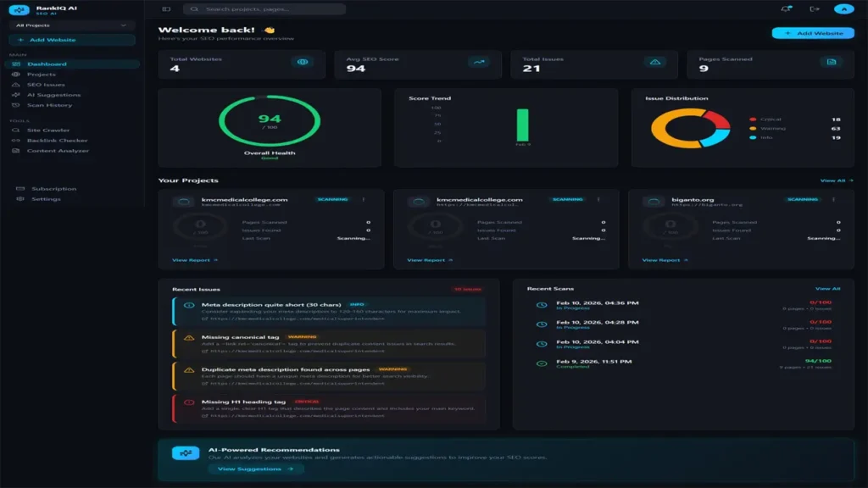
Task: Select the Feb 10, 2026, 04:28 PM scan
Action: tap(683, 324)
